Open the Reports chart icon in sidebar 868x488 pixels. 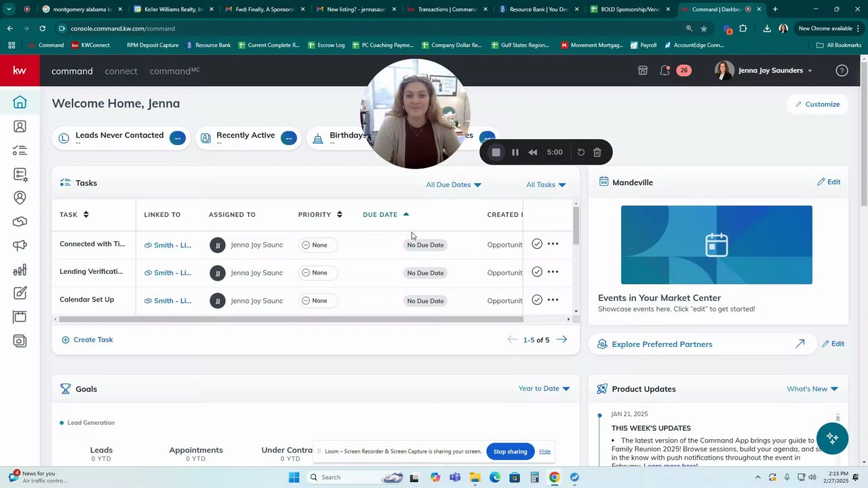[x=20, y=270]
